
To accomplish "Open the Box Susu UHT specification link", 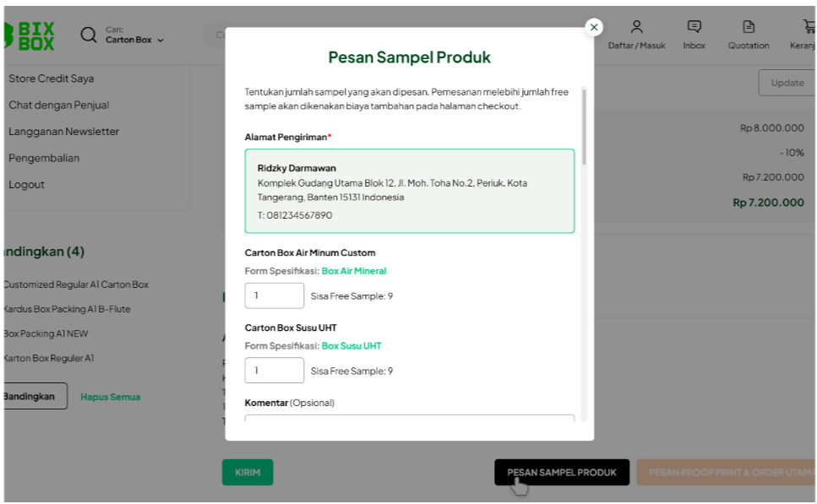I will coord(351,345).
